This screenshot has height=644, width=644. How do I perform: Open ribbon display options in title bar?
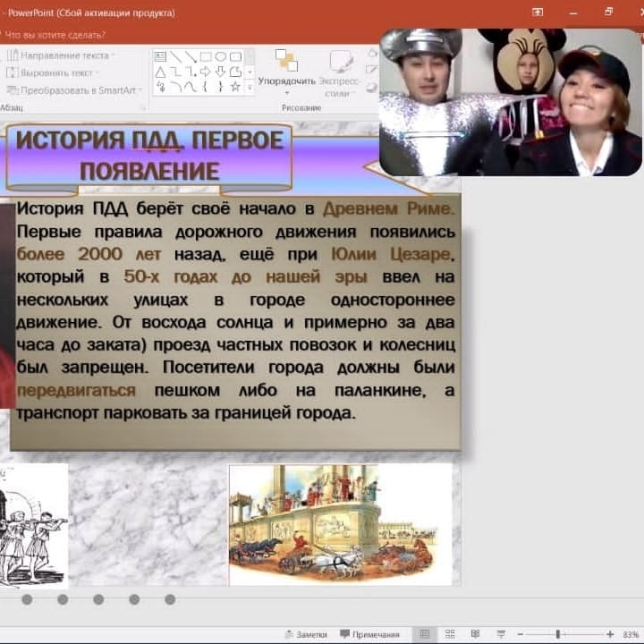[x=538, y=13]
